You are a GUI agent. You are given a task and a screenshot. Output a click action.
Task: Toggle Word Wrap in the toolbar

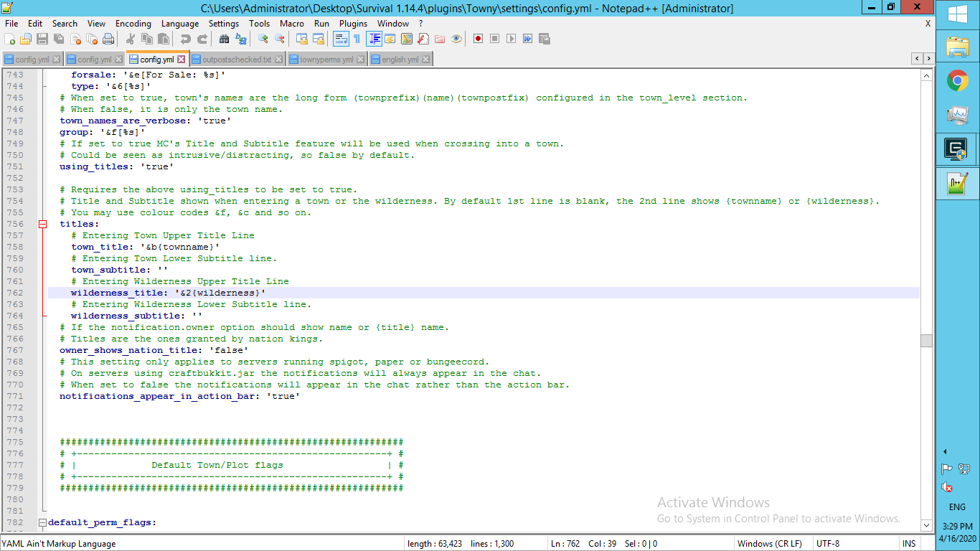pos(341,39)
